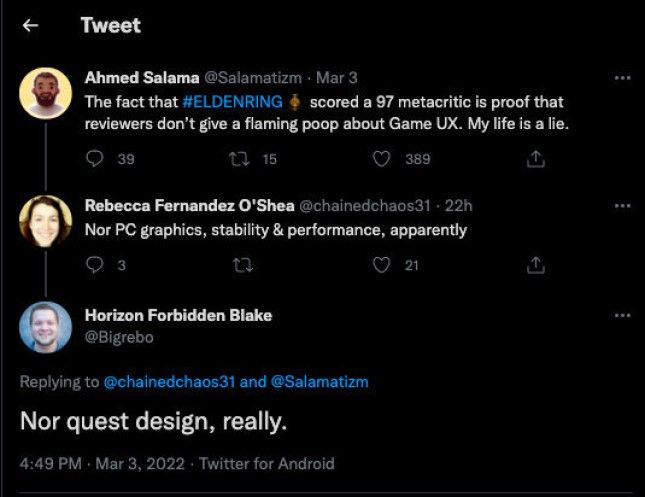Reply to Rebecca Fernandez O'Shea's tweet
Screen dimensions: 645x497
pyautogui.click(x=96, y=264)
